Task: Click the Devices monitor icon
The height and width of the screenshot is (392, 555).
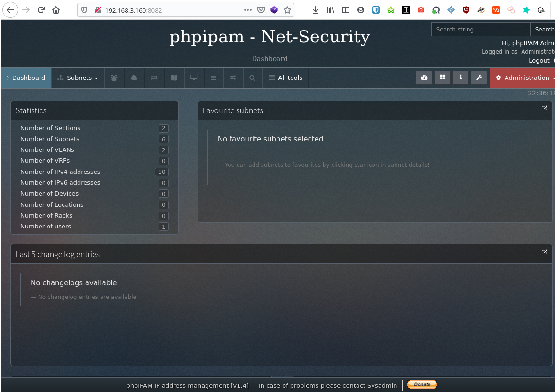Action: click(194, 78)
